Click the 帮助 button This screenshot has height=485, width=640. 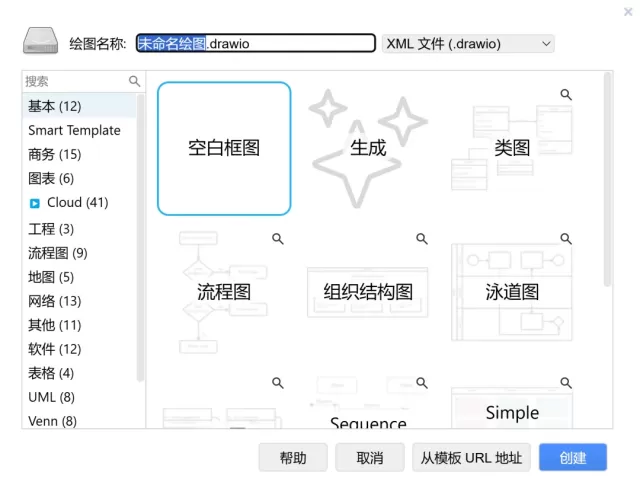coord(293,457)
